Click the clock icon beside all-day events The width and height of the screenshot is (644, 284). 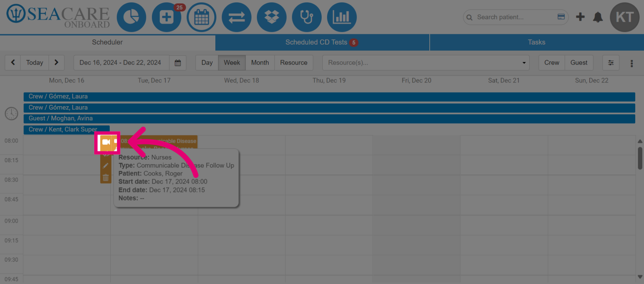pyautogui.click(x=11, y=114)
